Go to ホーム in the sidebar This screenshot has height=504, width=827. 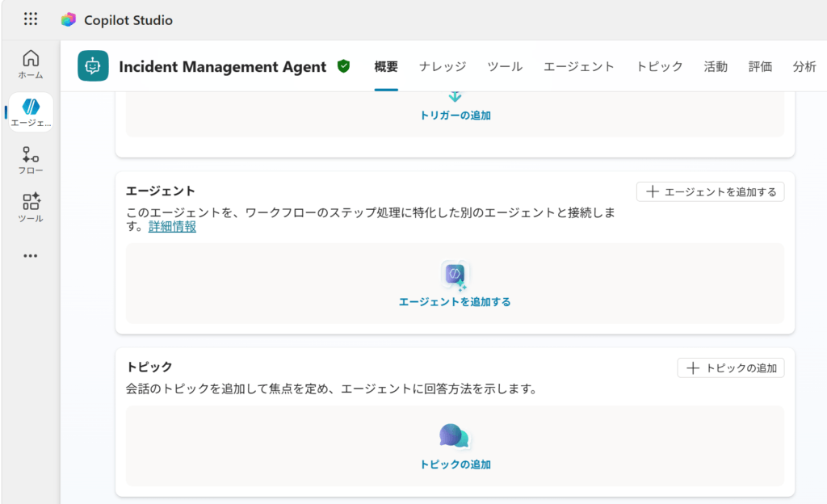(31, 65)
